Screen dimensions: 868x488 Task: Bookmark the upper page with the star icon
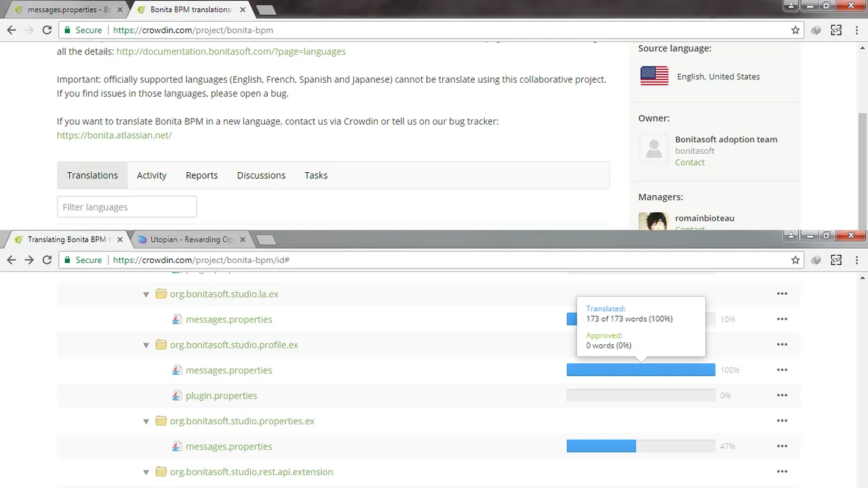tap(795, 30)
